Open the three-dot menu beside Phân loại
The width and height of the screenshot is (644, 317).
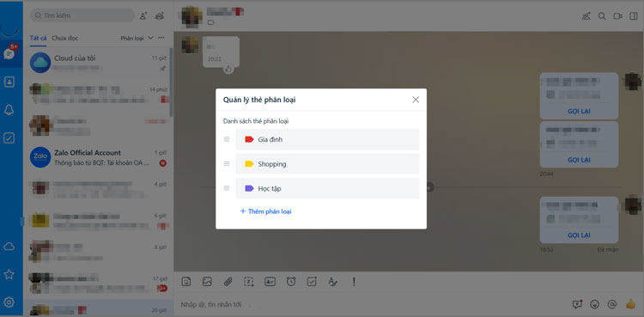(161, 38)
